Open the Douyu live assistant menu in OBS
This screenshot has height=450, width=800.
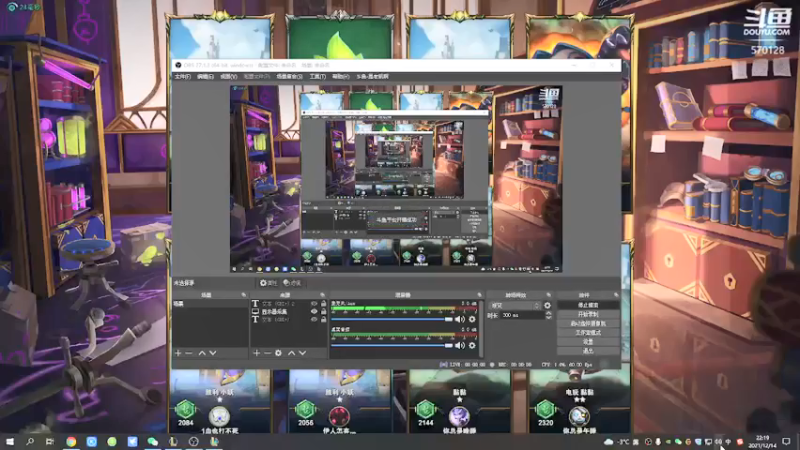[x=372, y=77]
